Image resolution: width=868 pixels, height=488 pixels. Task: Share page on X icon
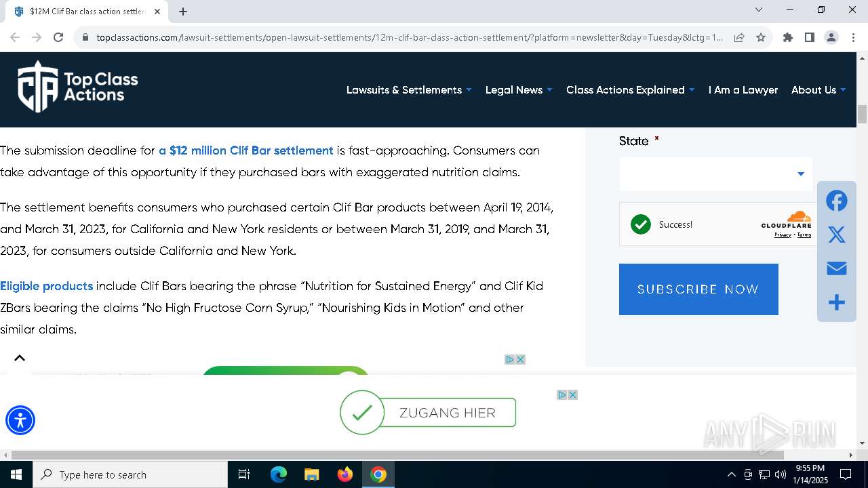837,235
